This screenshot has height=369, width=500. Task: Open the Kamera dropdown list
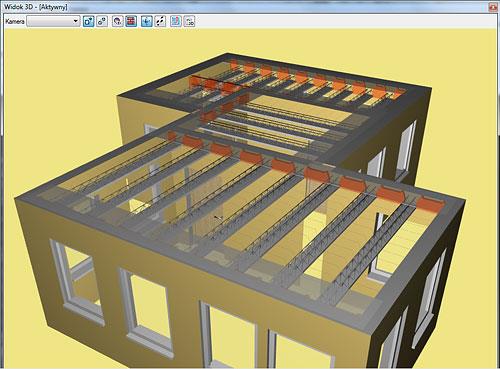[53, 21]
